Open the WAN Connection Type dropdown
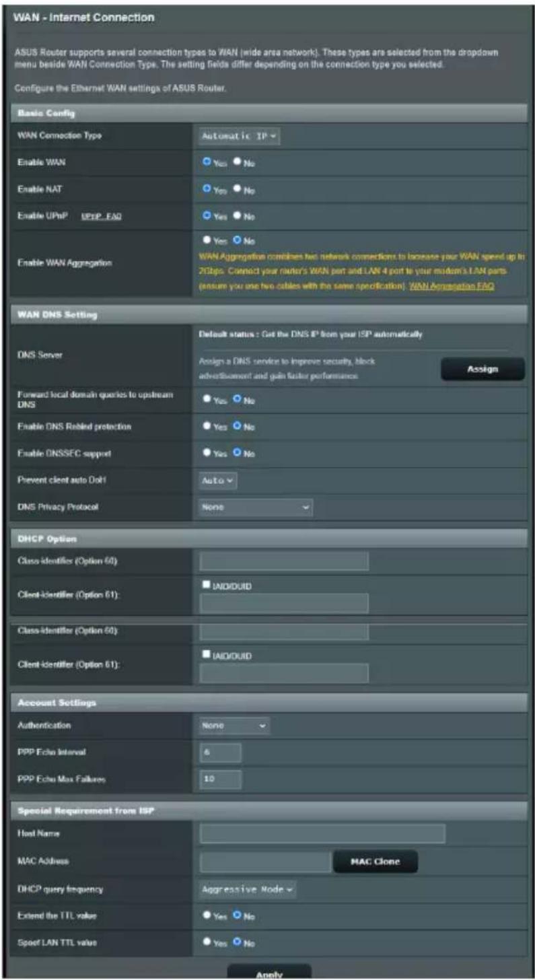Image resolution: width=535 pixels, height=980 pixels. click(x=239, y=136)
